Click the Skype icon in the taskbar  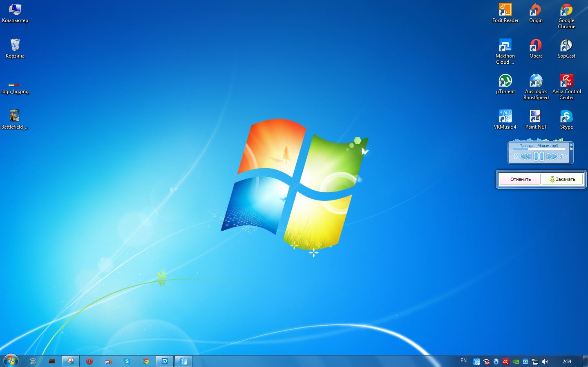(x=127, y=361)
